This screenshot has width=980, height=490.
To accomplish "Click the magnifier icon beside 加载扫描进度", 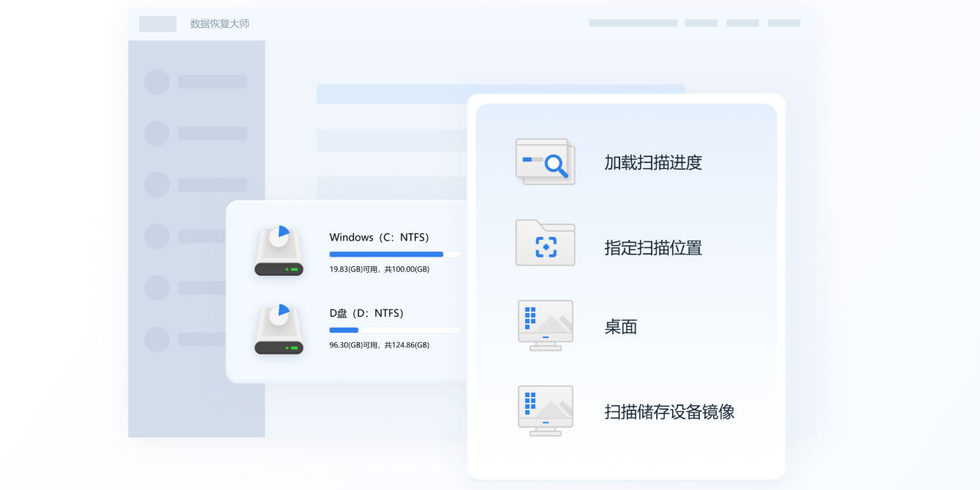I will pyautogui.click(x=545, y=162).
